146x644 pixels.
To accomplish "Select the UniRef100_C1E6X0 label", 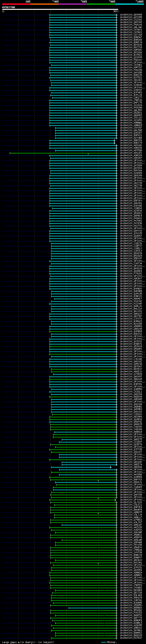I will click(131, 414).
